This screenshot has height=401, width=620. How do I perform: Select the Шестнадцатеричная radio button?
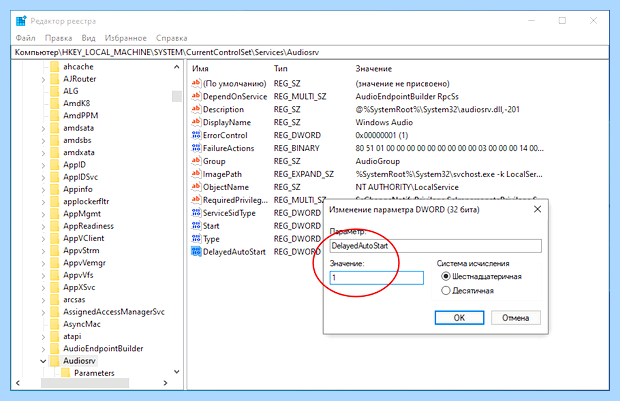coord(446,276)
